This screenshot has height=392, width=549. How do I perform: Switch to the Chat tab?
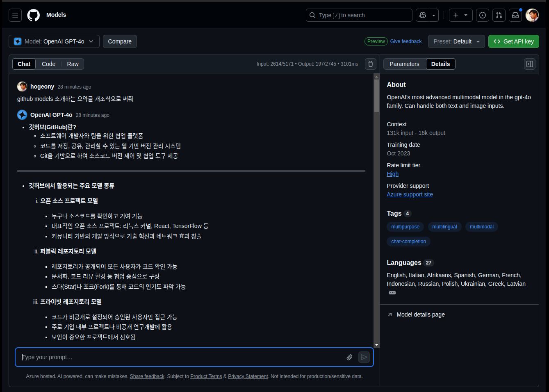(24, 64)
